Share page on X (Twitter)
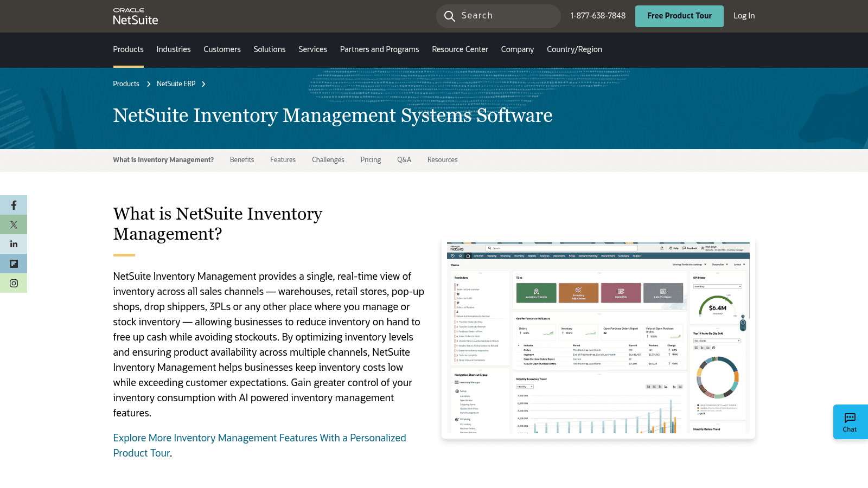The width and height of the screenshot is (868, 488). pyautogui.click(x=14, y=224)
